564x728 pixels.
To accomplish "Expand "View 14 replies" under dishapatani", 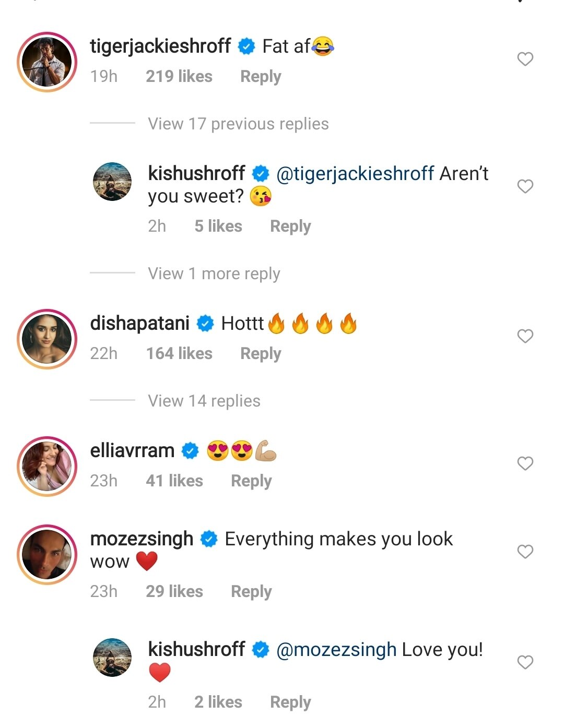I will tap(204, 401).
